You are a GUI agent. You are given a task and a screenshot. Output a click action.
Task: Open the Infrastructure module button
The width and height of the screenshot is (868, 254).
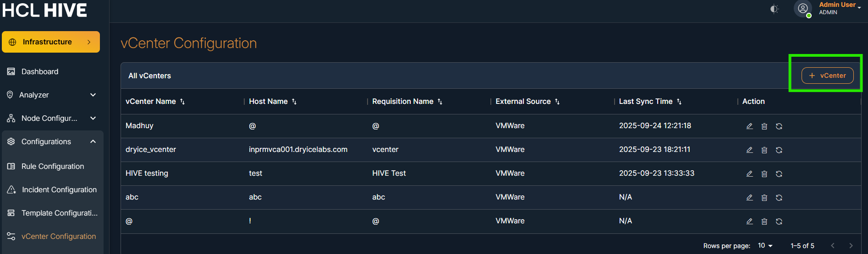click(x=51, y=42)
